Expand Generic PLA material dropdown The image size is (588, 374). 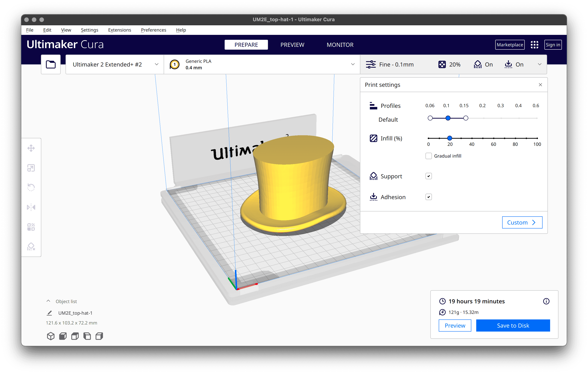click(x=262, y=64)
